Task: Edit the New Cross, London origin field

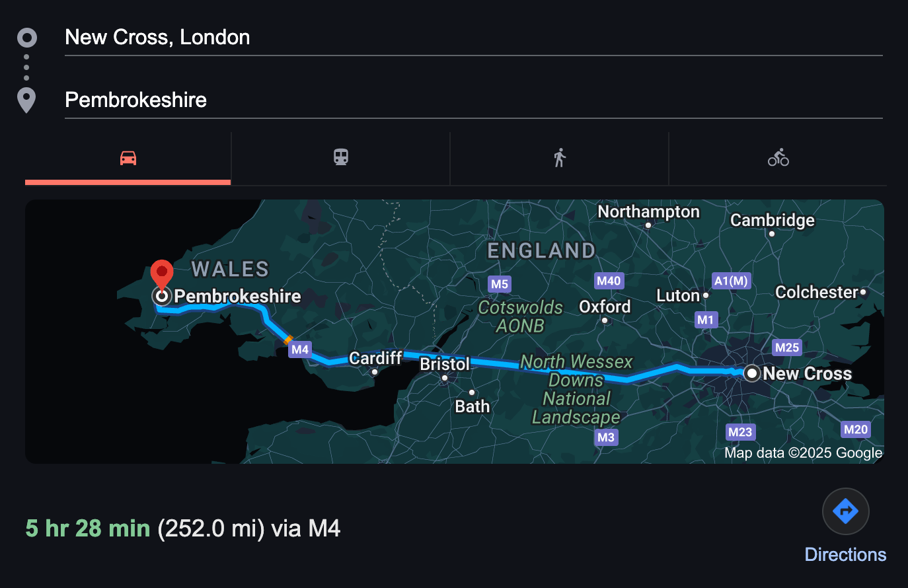Action: click(x=473, y=38)
